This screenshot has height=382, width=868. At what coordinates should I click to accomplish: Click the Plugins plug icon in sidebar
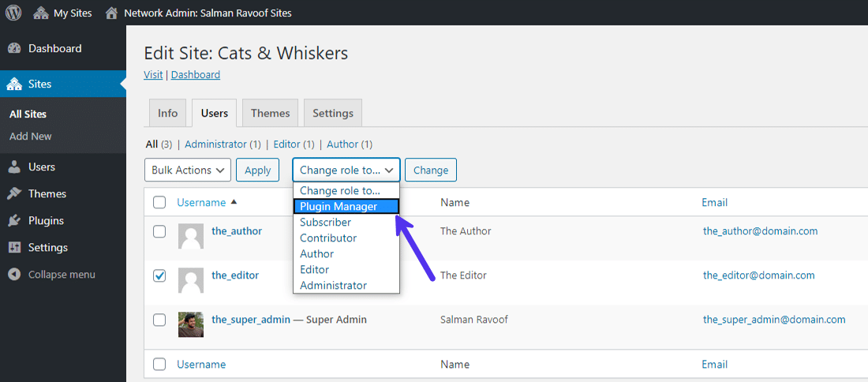[14, 220]
